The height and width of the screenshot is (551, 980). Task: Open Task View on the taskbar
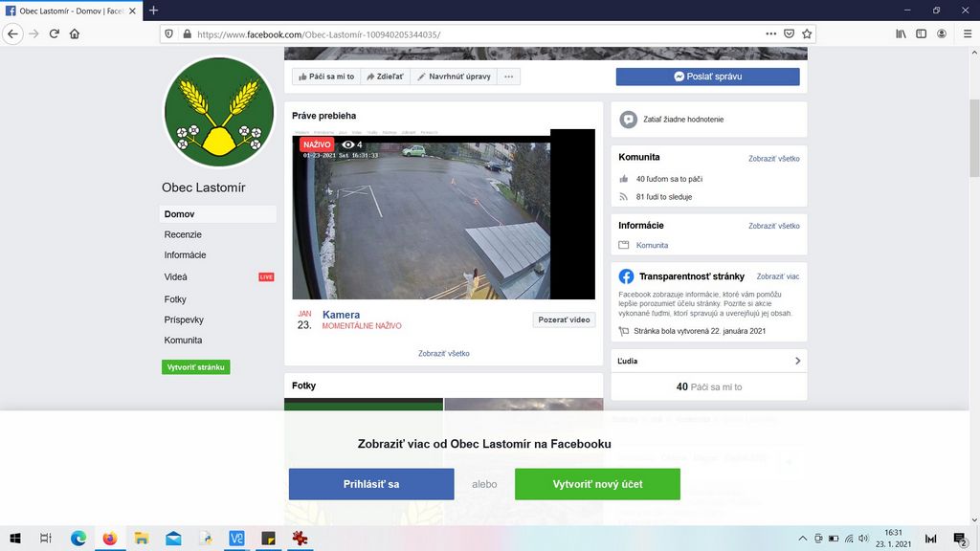pos(46,538)
